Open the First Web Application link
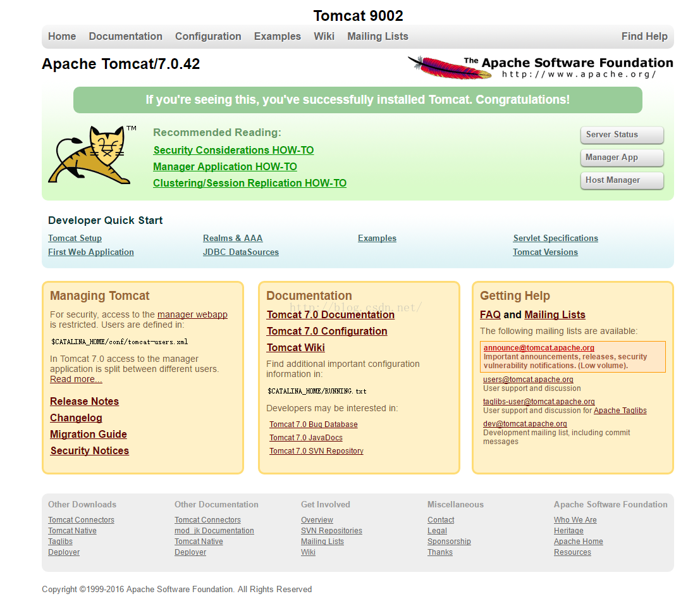Screen dimensions: 700x601 (91, 252)
